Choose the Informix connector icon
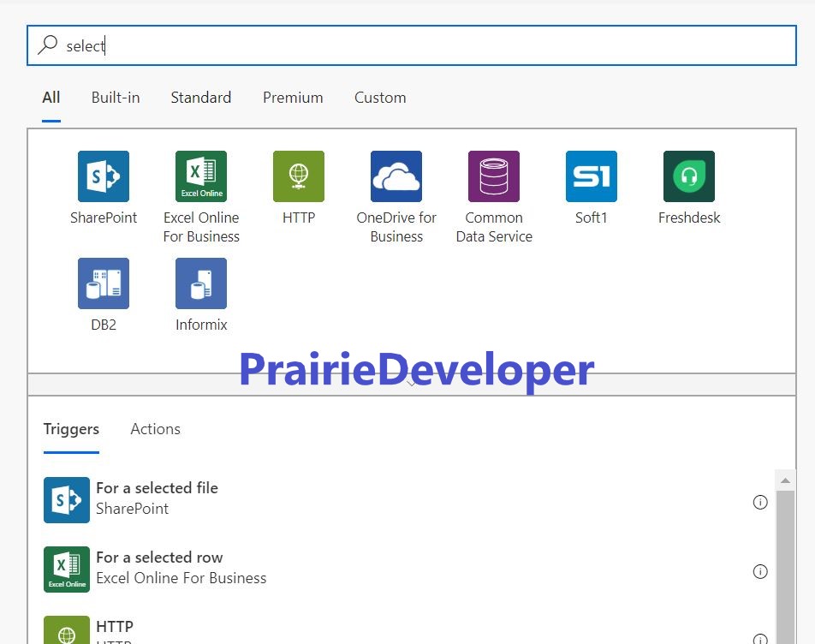Viewport: 815px width, 644px height. (201, 283)
